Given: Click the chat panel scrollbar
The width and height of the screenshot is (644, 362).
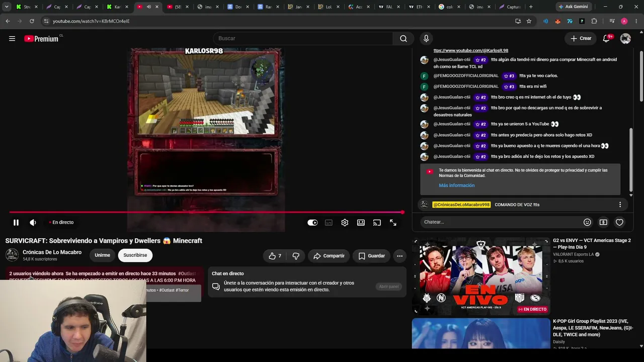Looking at the screenshot, I should coord(631,161).
